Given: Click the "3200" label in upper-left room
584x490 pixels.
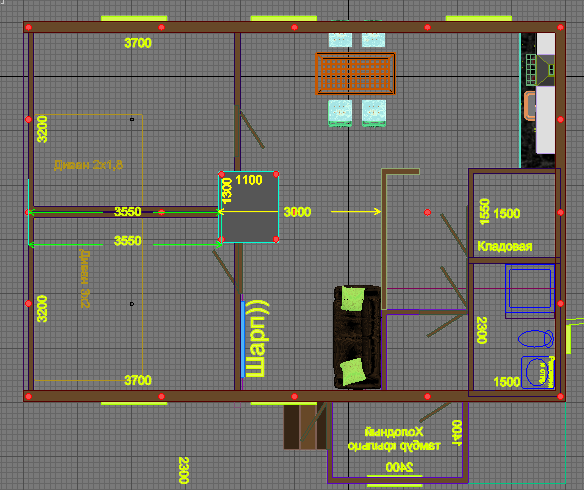Looking at the screenshot, I should (x=42, y=129).
